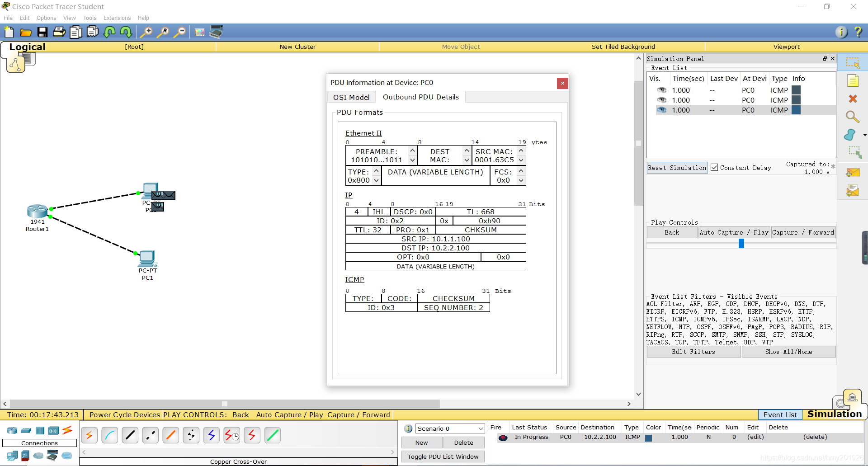The image size is (868, 466).
Task: Click the Print toolbar icon
Action: click(59, 32)
